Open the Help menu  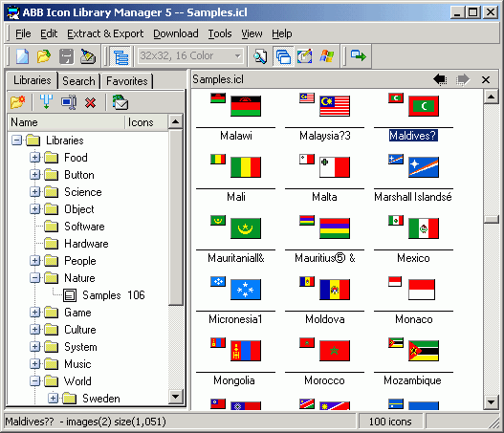[x=281, y=33]
